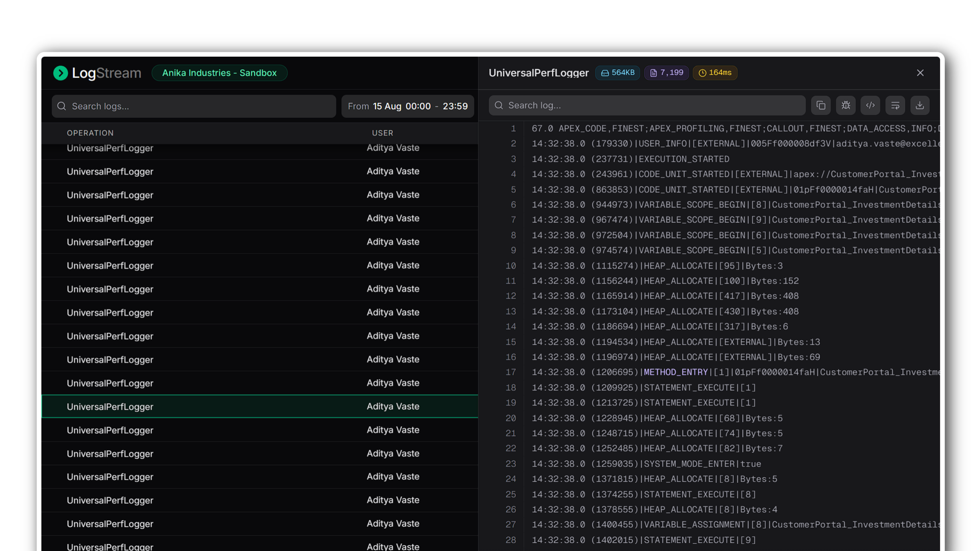
Task: Select HEAP_ALLOCATE|[68]|Bytes:5 line
Action: [657, 418]
